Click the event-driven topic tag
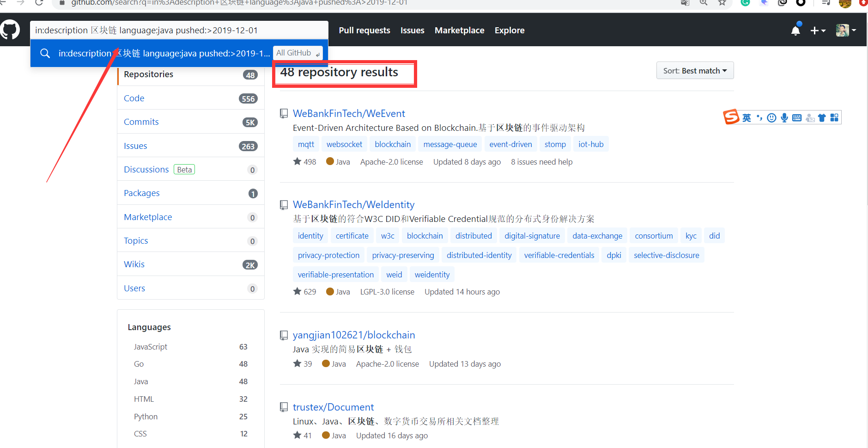This screenshot has height=448, width=868. [x=510, y=144]
